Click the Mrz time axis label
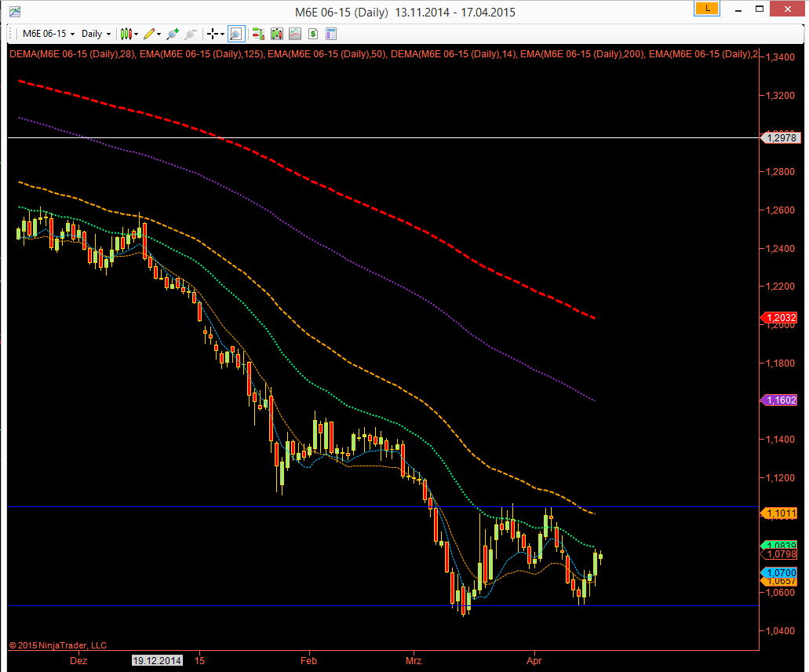The image size is (809, 672). pyautogui.click(x=414, y=661)
